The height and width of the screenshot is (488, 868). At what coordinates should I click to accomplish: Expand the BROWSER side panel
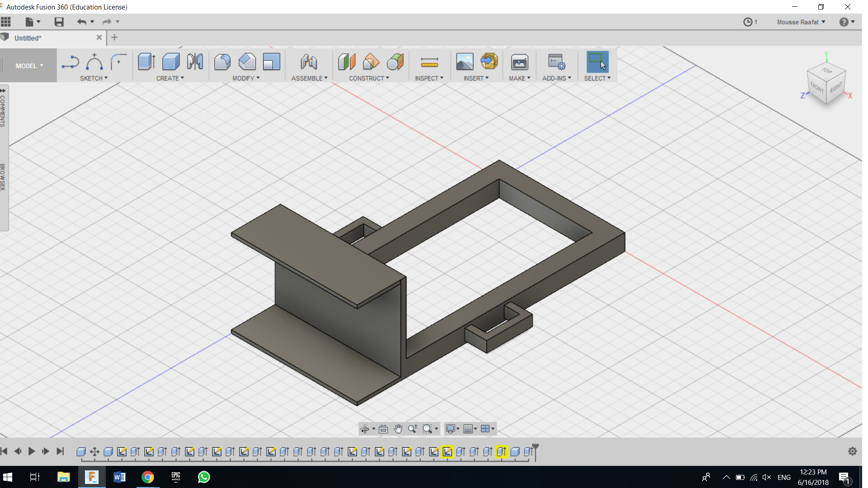pyautogui.click(x=3, y=177)
